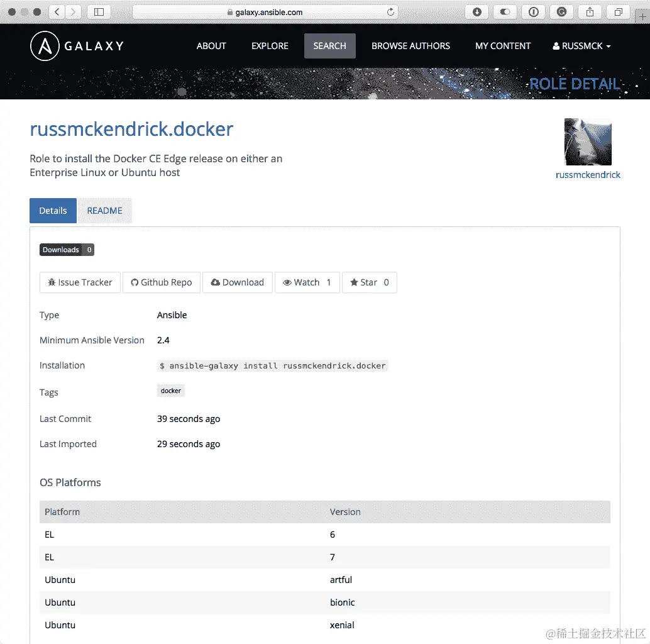Click the Ubuntu artful row
Screen dimensions: 650x644
325,580
